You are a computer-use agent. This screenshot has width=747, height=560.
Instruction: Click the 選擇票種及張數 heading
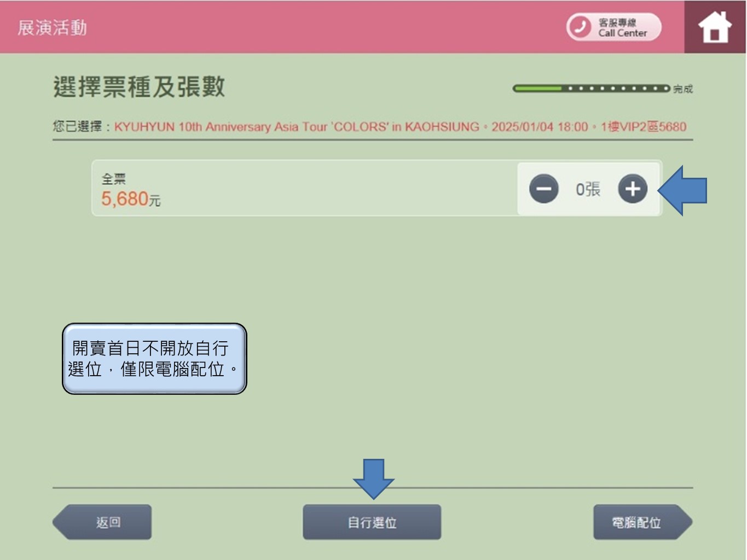139,87
